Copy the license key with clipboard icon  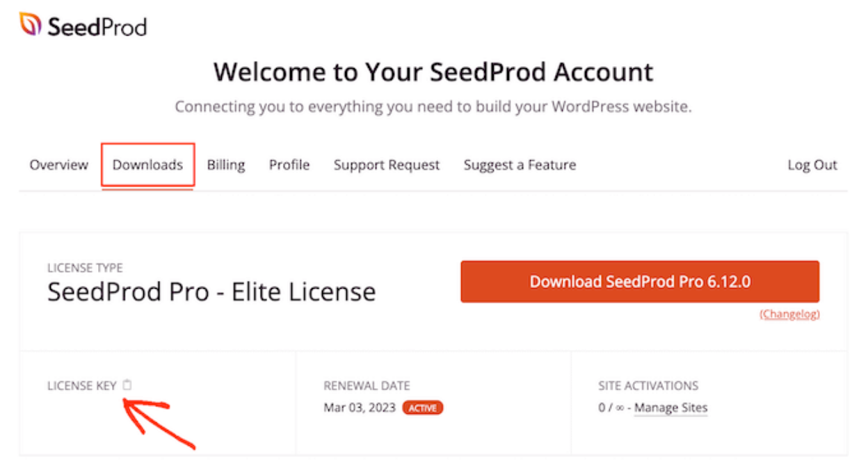[127, 385]
